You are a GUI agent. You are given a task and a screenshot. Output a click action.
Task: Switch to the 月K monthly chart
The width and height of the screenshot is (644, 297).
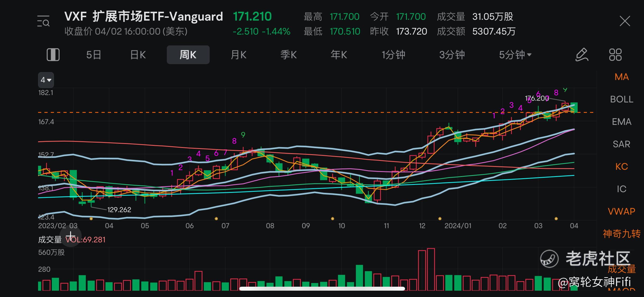tap(238, 55)
